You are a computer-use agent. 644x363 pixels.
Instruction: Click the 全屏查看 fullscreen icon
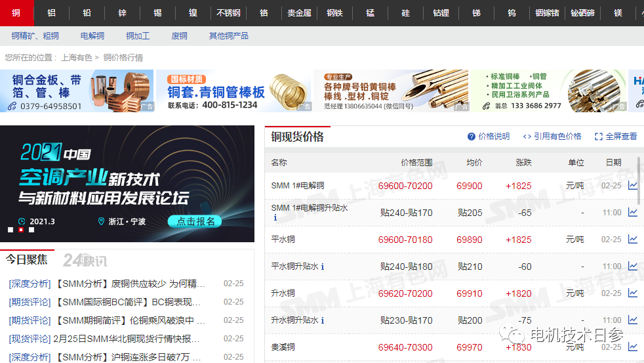598,137
